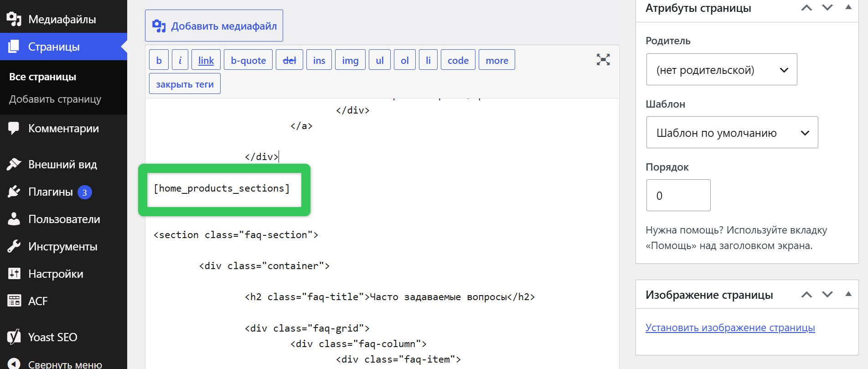The height and width of the screenshot is (369, 868).
Task: Collapse the Page Image panel
Action: 848,294
